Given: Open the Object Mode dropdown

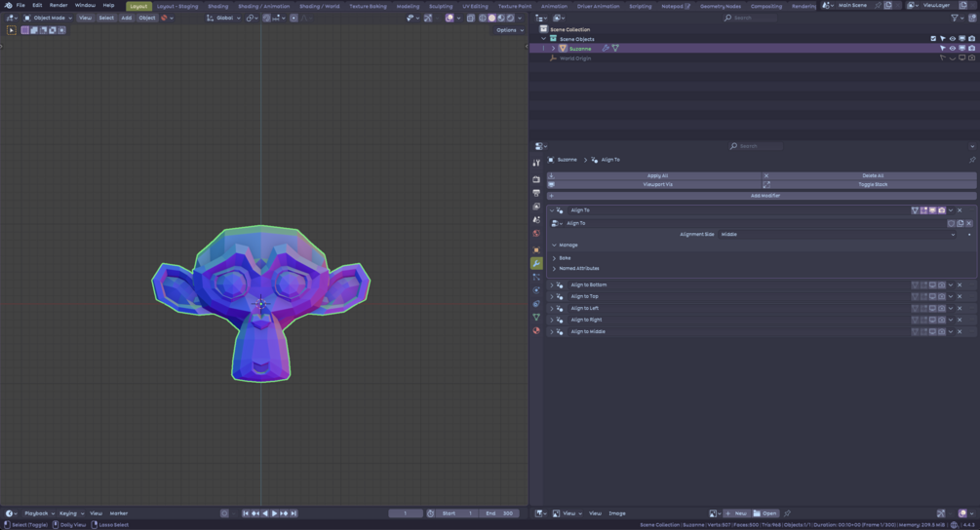Looking at the screenshot, I should tap(48, 19).
